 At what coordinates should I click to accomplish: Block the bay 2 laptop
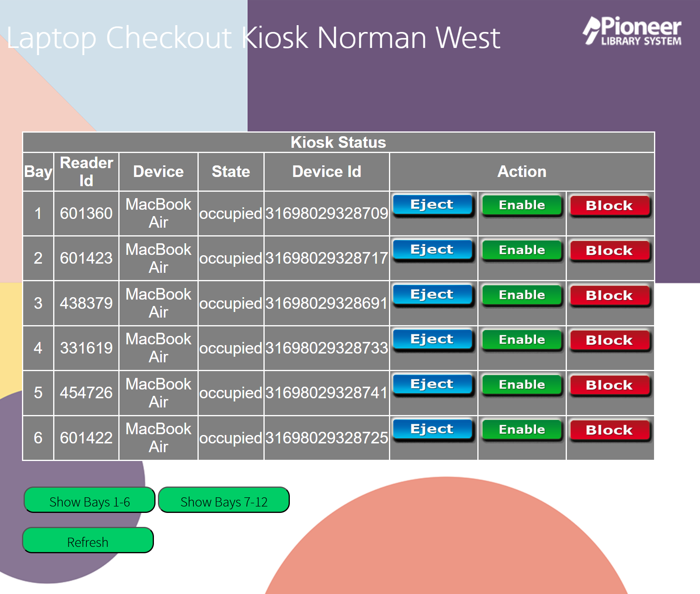coord(609,250)
